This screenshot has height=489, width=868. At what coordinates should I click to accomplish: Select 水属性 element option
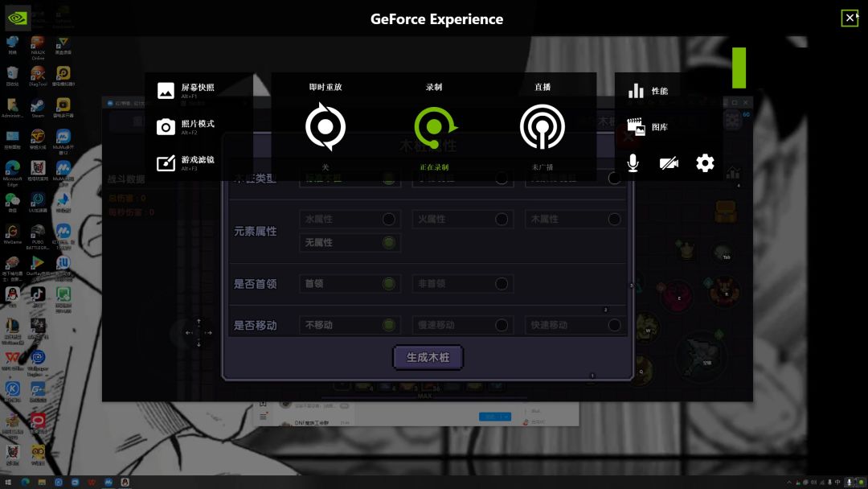350,220
